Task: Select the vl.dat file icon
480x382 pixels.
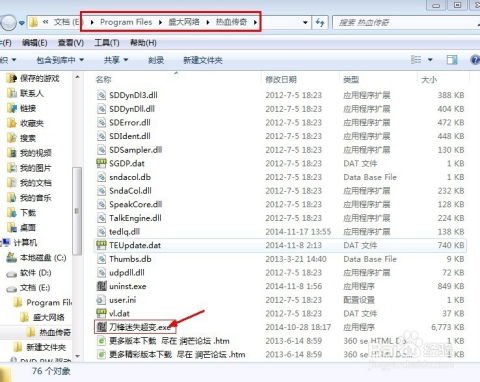Action: click(x=101, y=313)
